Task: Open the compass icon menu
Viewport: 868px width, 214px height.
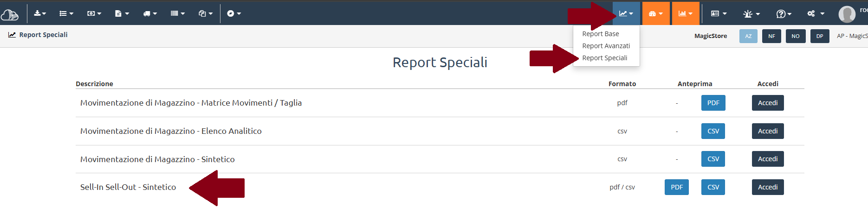Action: 233,13
